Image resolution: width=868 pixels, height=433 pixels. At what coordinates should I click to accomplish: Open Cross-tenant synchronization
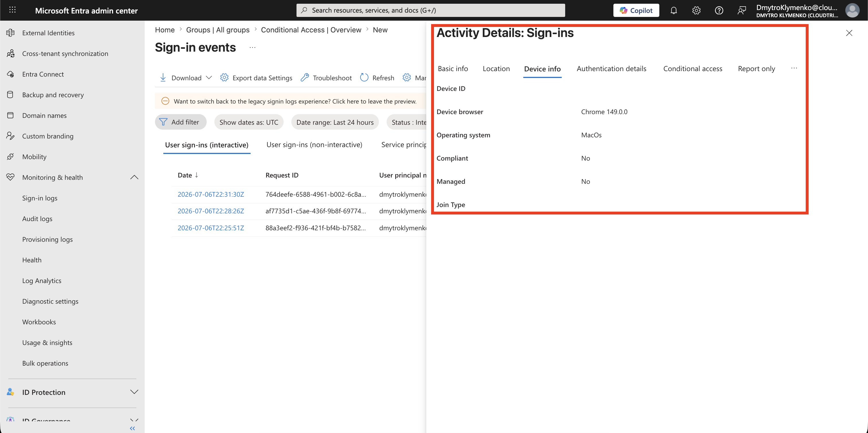coord(65,54)
